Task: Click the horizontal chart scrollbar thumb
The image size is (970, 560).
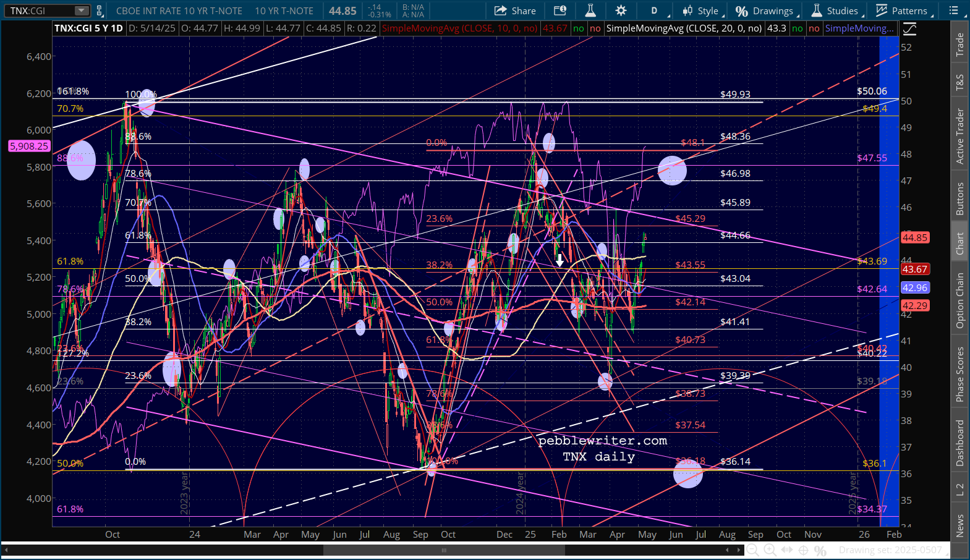Action: tap(443, 550)
